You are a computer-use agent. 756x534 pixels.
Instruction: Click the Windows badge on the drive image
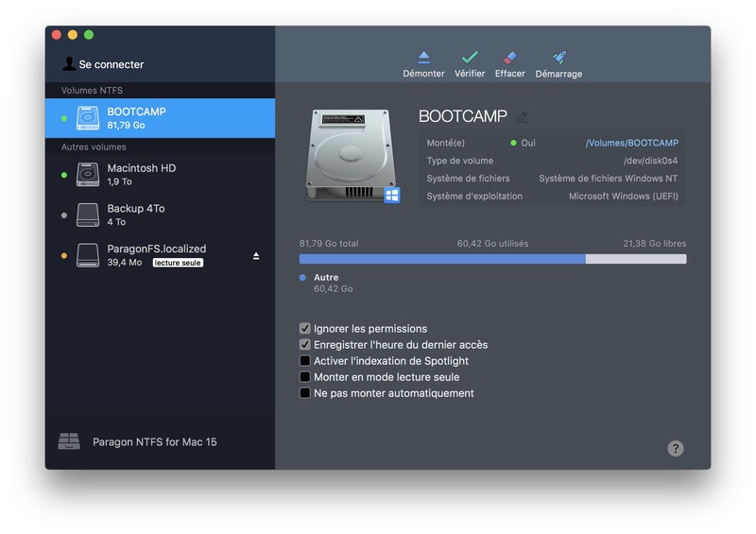click(392, 196)
